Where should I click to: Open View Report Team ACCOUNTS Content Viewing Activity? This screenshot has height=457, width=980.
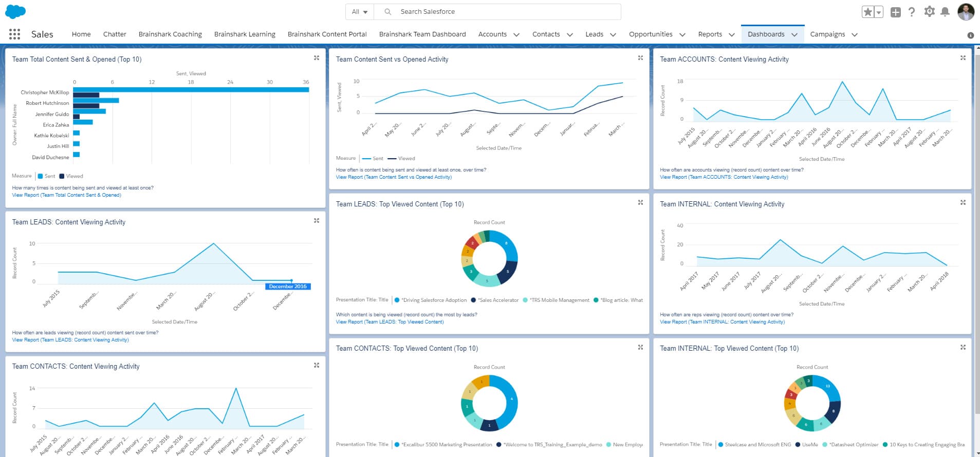click(x=724, y=177)
